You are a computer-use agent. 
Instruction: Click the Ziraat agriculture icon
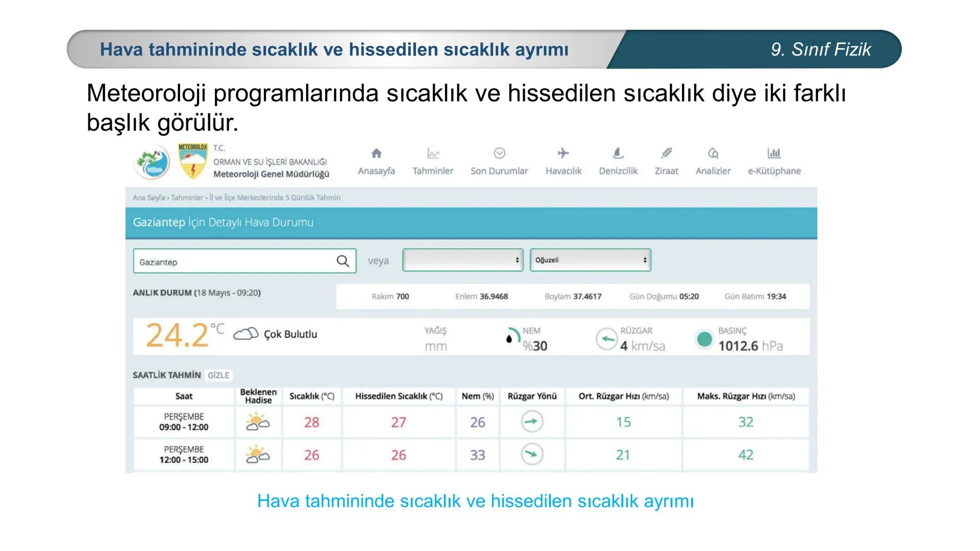point(666,153)
